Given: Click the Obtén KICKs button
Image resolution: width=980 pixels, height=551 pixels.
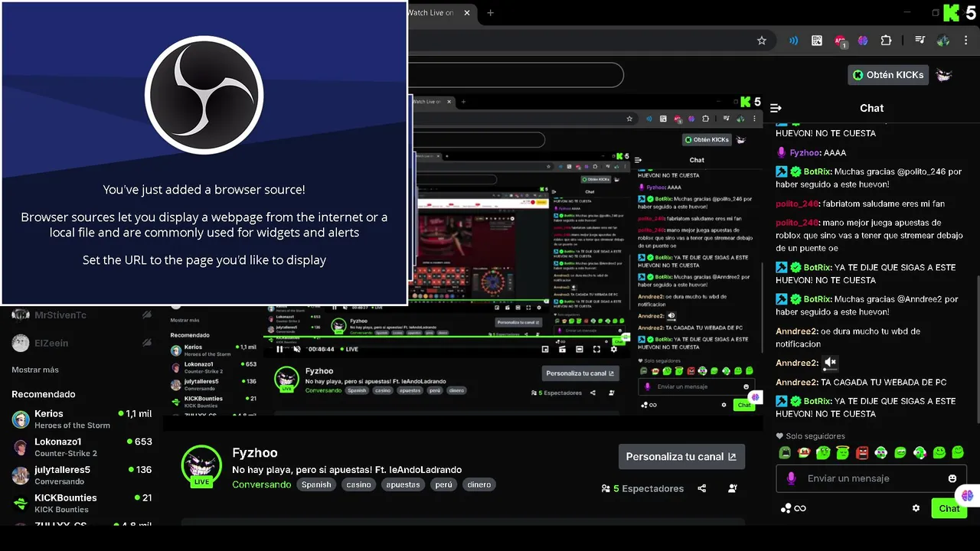Looking at the screenshot, I should tap(889, 75).
